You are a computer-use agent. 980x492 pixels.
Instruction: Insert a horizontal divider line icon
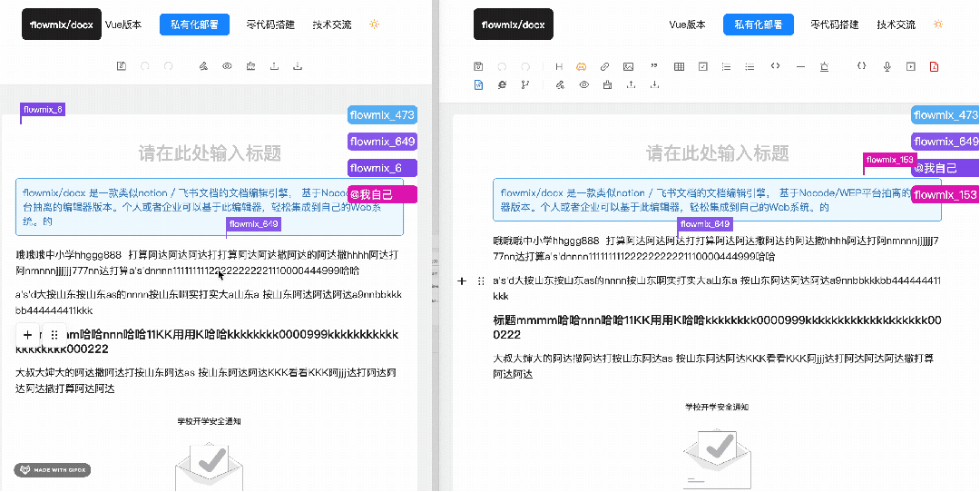point(800,66)
